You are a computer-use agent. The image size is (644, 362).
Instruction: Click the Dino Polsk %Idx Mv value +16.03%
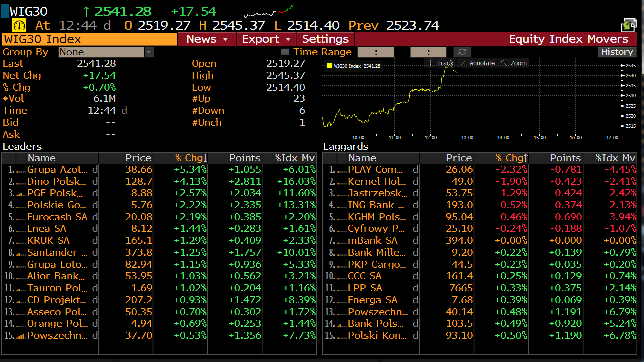tap(295, 181)
